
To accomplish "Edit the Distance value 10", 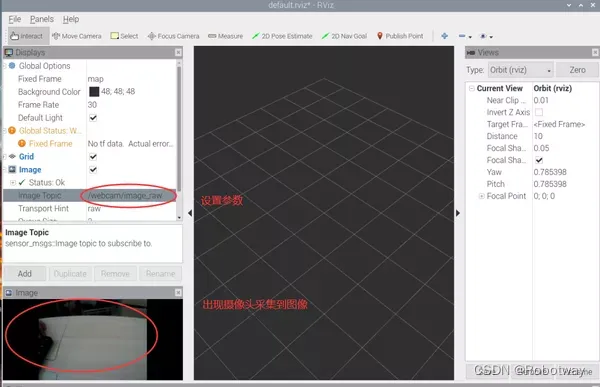I will [538, 136].
